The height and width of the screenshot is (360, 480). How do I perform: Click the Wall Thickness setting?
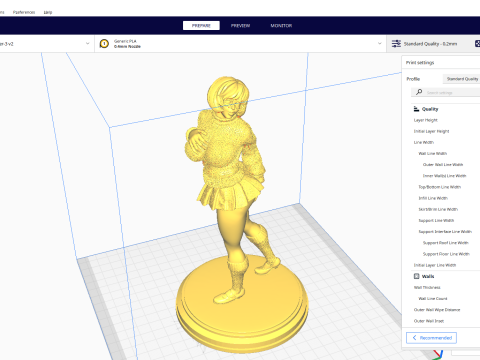point(427,287)
